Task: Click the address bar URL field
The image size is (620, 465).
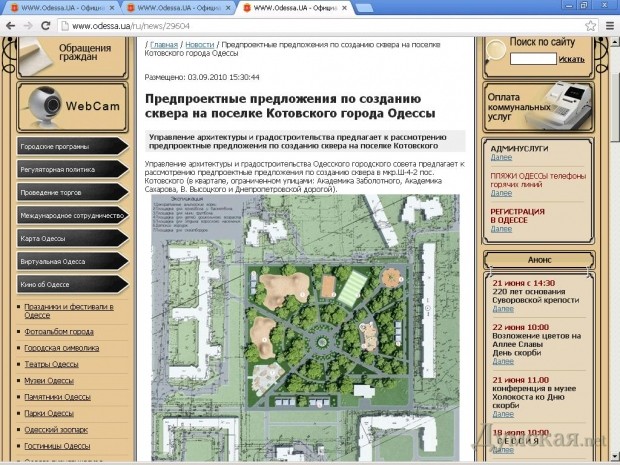Action: coord(300,25)
